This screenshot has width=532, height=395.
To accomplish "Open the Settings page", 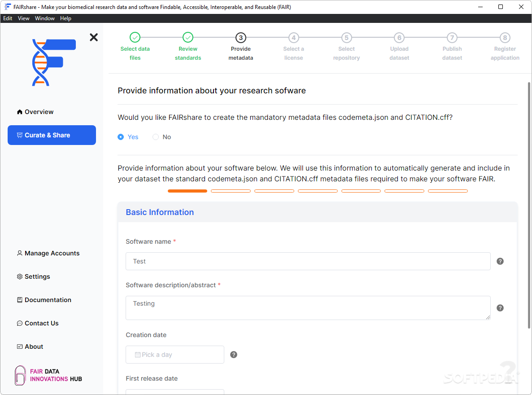I will tap(52, 276).
